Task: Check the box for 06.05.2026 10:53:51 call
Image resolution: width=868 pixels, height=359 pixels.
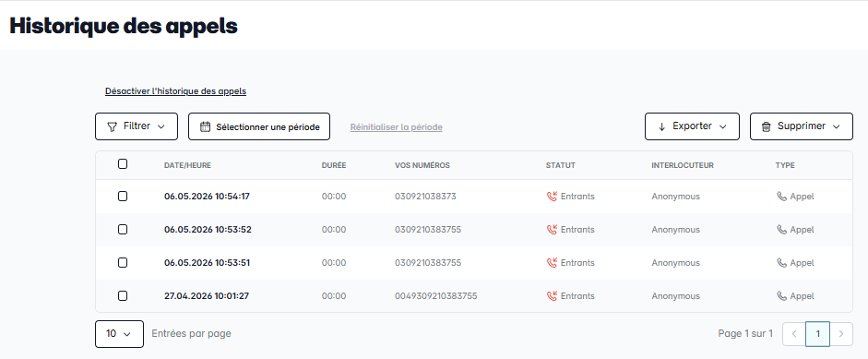Action: [x=123, y=263]
